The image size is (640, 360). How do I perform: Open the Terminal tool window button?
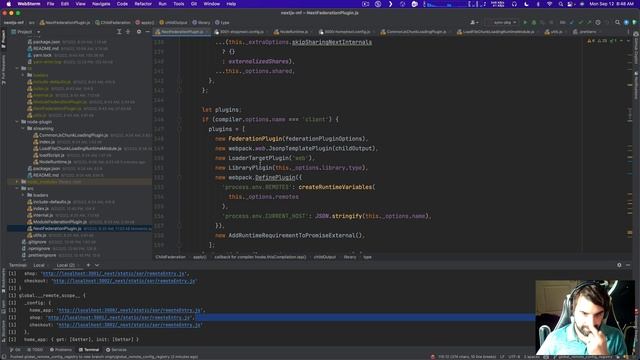89,350
